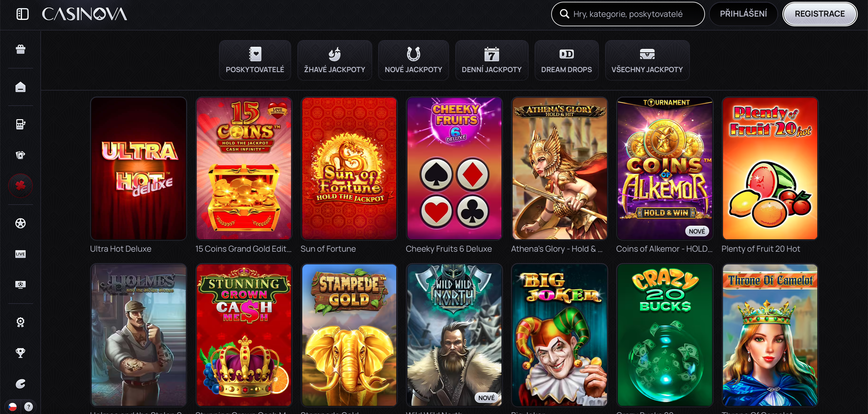The height and width of the screenshot is (414, 868).
Task: Click the 'Cheeky Fruits 6 Deluxe' title text
Action: point(448,249)
